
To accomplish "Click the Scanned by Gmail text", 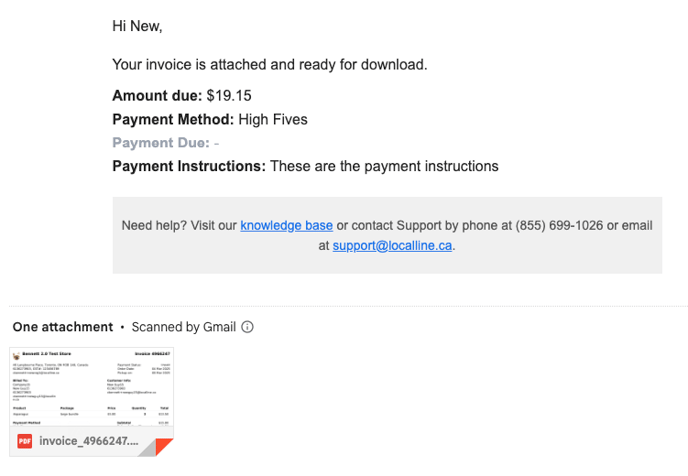I will [x=184, y=327].
